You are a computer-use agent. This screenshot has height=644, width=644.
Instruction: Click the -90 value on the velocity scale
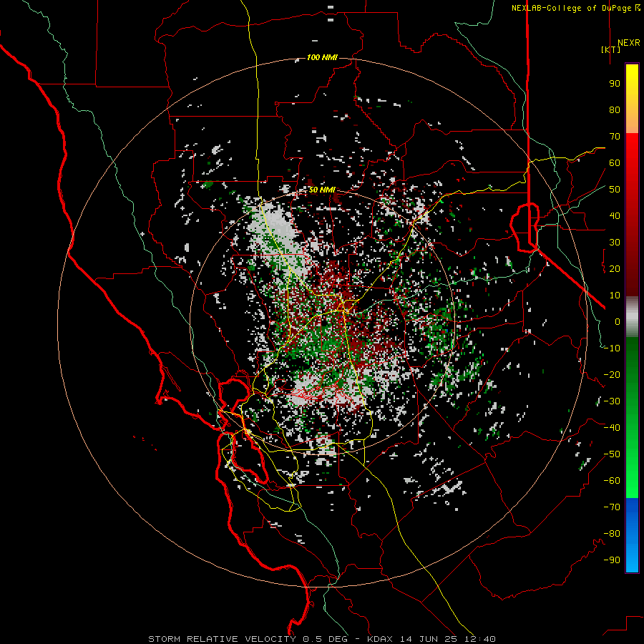coord(612,560)
